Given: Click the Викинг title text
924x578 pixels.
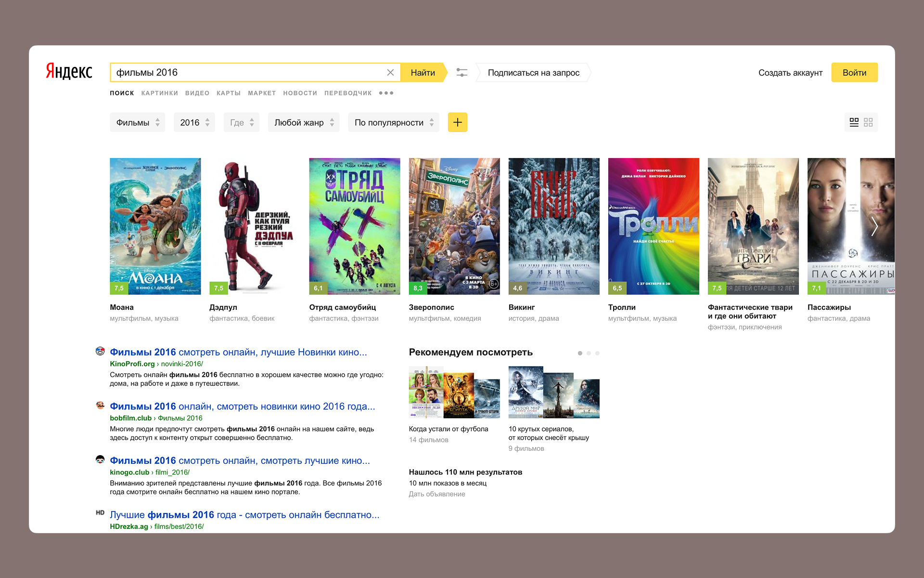Looking at the screenshot, I should point(522,307).
